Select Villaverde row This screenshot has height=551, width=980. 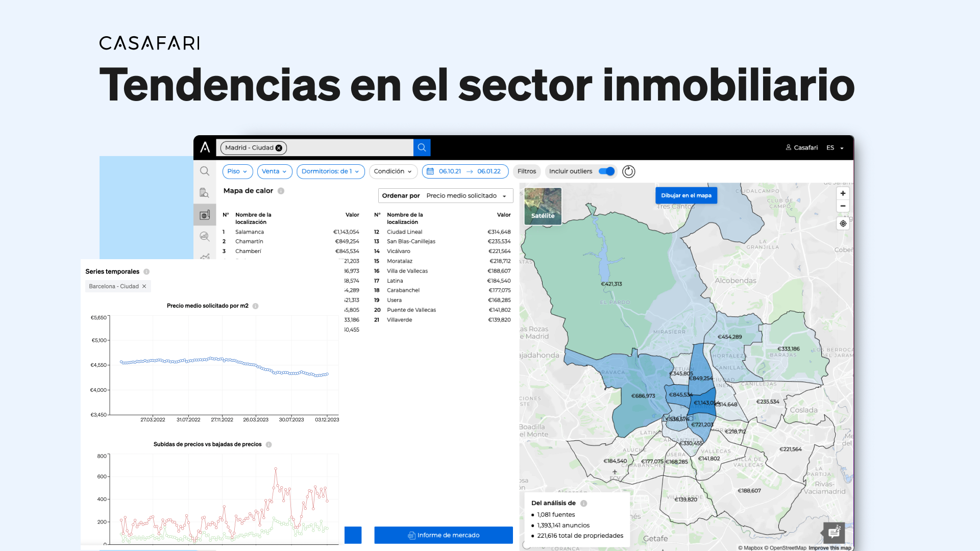tap(443, 320)
